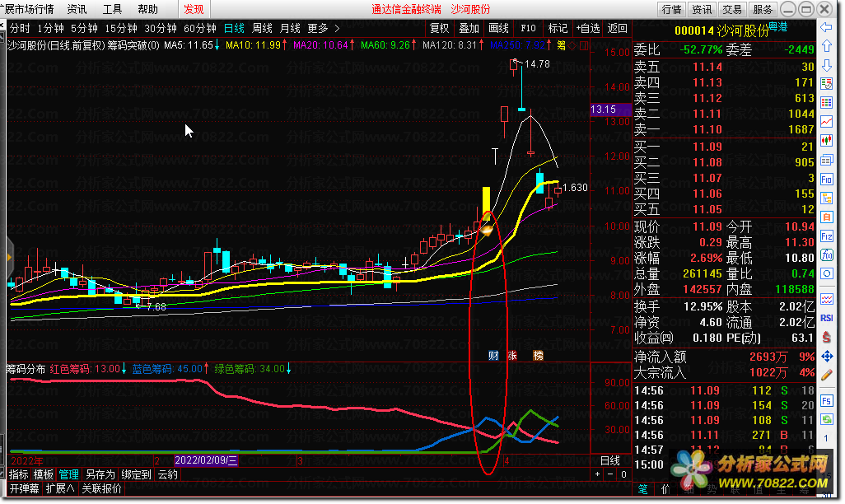Select the candlestick chart icon
This screenshot has height=504, width=845.
(x=826, y=141)
